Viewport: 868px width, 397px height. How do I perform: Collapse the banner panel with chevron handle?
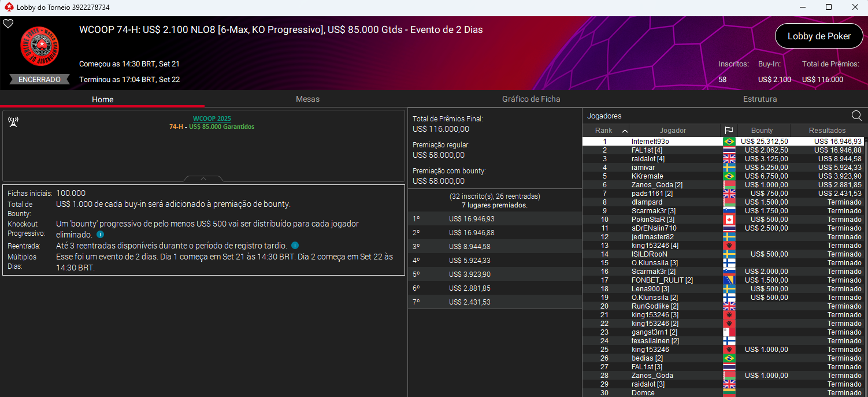203,179
